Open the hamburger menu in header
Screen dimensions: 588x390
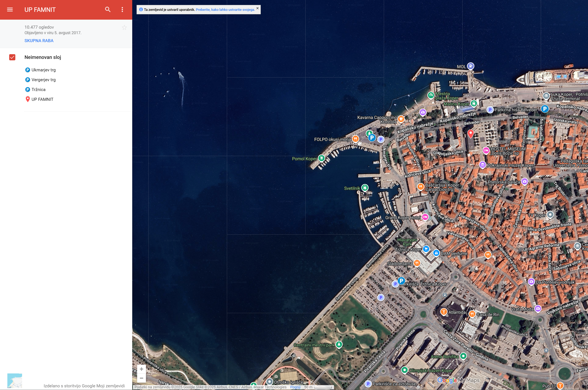tap(10, 9)
